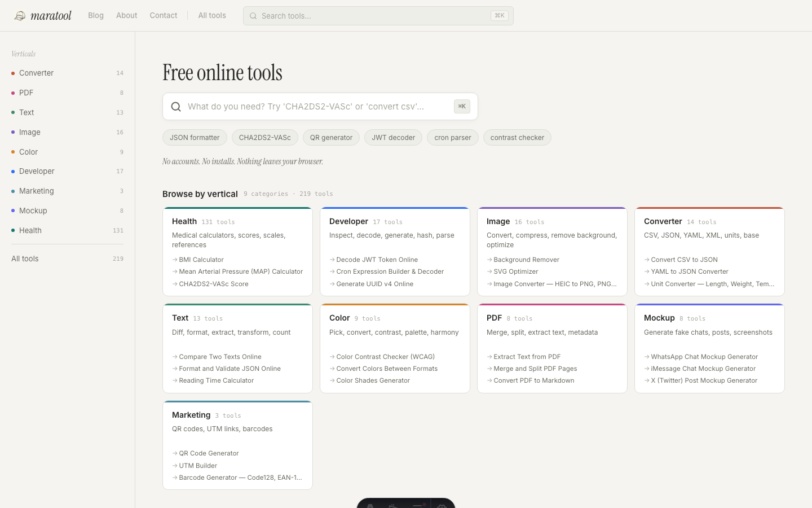Select the JWT decoder suggestion chip
The image size is (812, 508).
point(393,138)
